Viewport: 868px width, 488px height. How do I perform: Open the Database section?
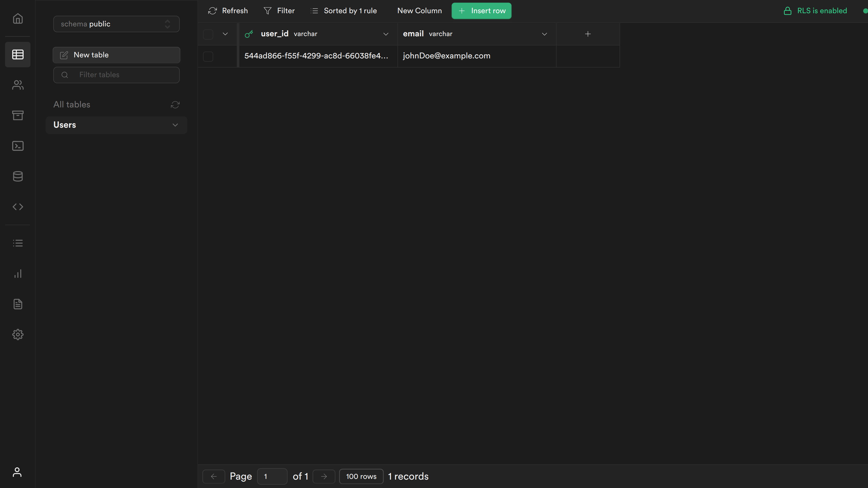[18, 176]
